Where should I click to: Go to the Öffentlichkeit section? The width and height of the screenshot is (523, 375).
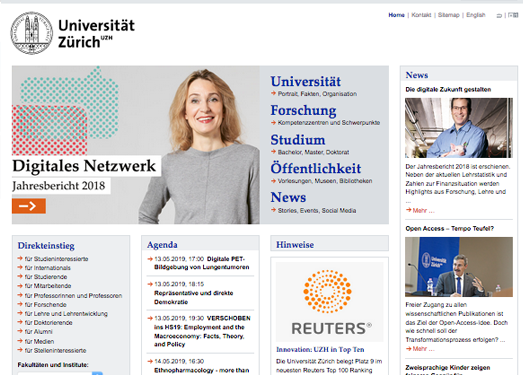[316, 168]
